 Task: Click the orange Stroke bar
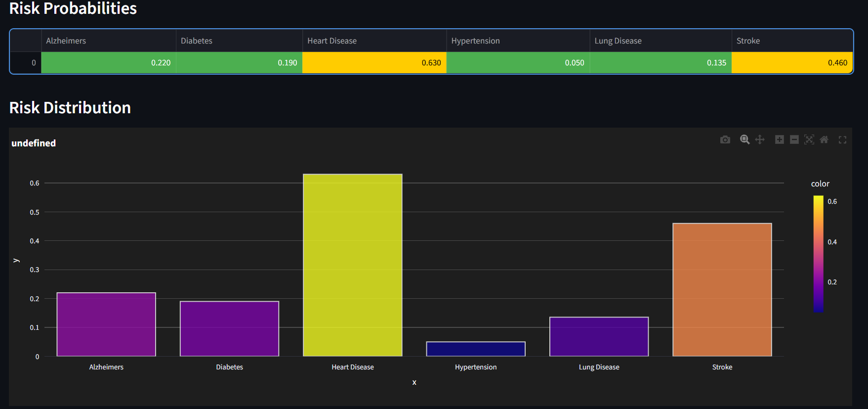tap(722, 290)
